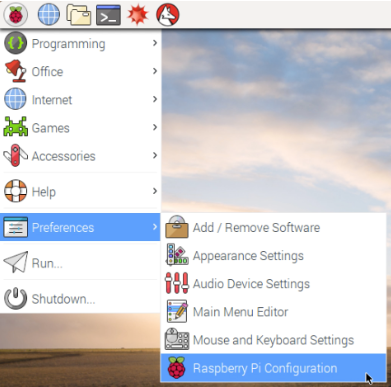Click the Accessories pocket knife icon
The height and width of the screenshot is (387, 391).
[x=15, y=155]
